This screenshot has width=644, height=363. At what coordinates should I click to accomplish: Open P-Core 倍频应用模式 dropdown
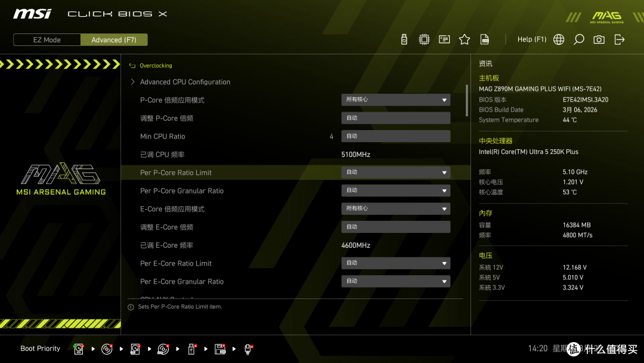[x=395, y=100]
